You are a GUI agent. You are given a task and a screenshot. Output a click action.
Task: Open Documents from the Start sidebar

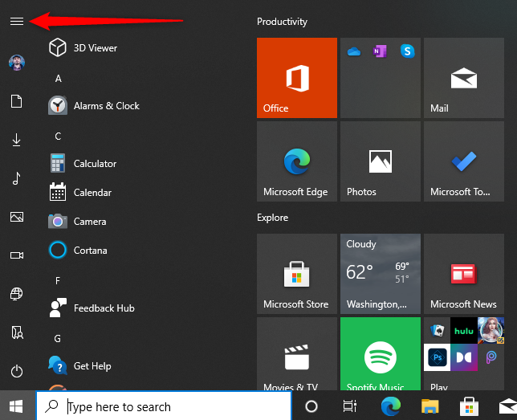(x=17, y=101)
